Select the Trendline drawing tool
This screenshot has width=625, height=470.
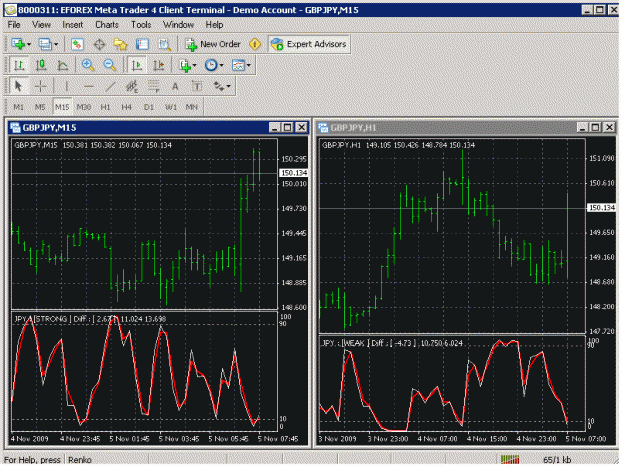110,86
